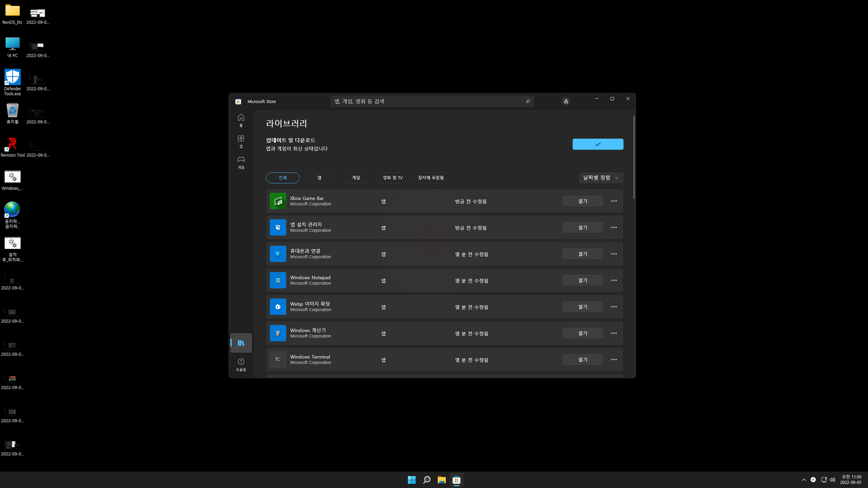868x488 pixels.
Task: Open more options for Windows Terminal
Action: tap(614, 360)
